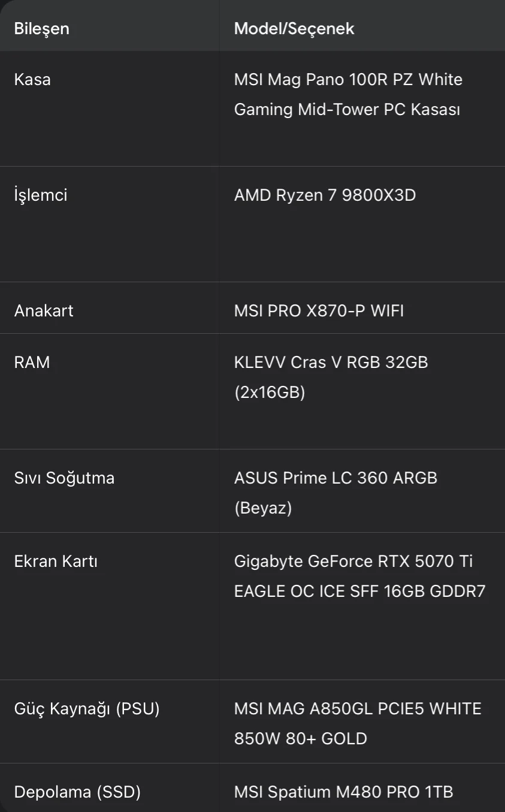Click the KLEVV Cras V RGB 32GB text
The height and width of the screenshot is (812, 505).
coord(331,362)
